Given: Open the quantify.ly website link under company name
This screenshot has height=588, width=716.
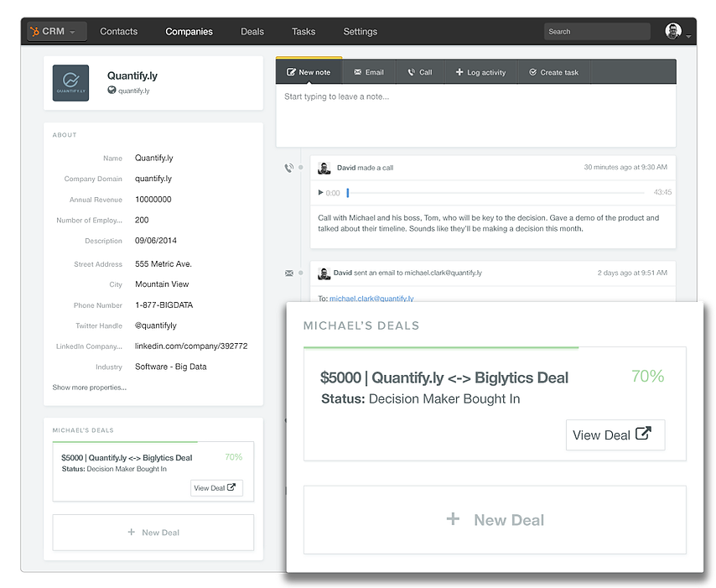Looking at the screenshot, I should 134,91.
